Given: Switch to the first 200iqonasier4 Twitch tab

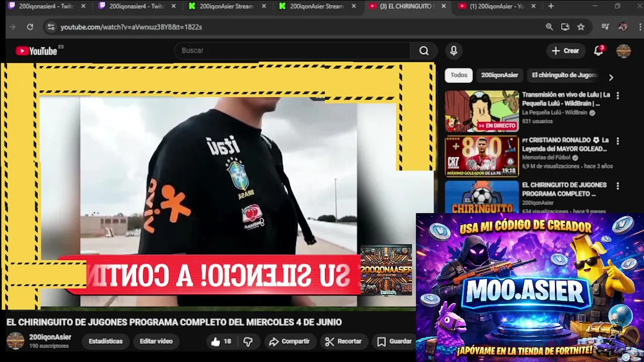Looking at the screenshot, I should pos(47,7).
